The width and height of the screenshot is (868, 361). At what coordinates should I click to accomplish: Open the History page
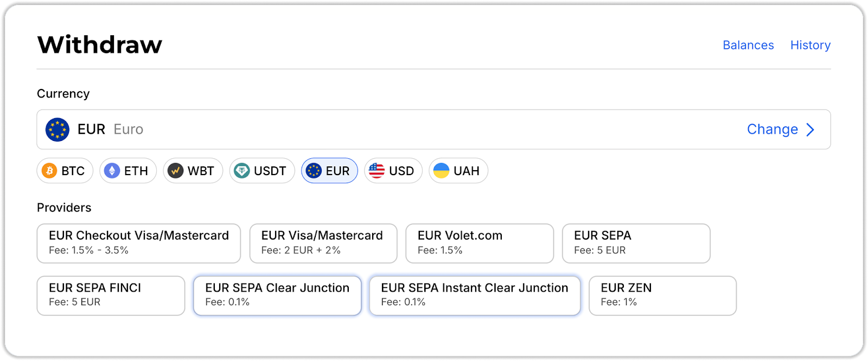[810, 45]
